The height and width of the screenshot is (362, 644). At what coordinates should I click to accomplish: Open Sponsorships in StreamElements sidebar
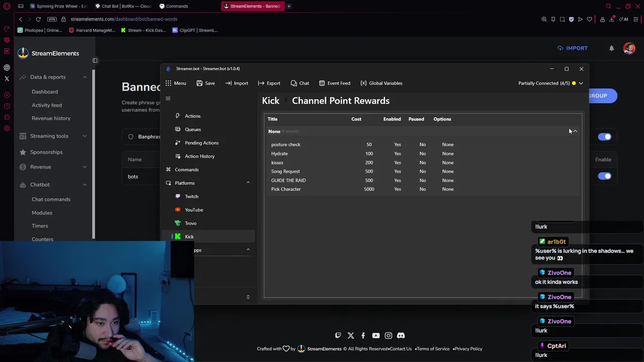point(46,152)
